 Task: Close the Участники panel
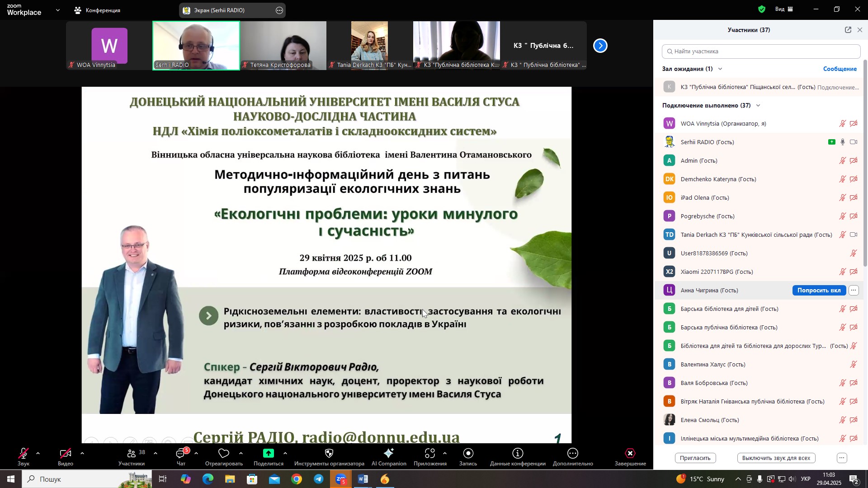point(860,30)
